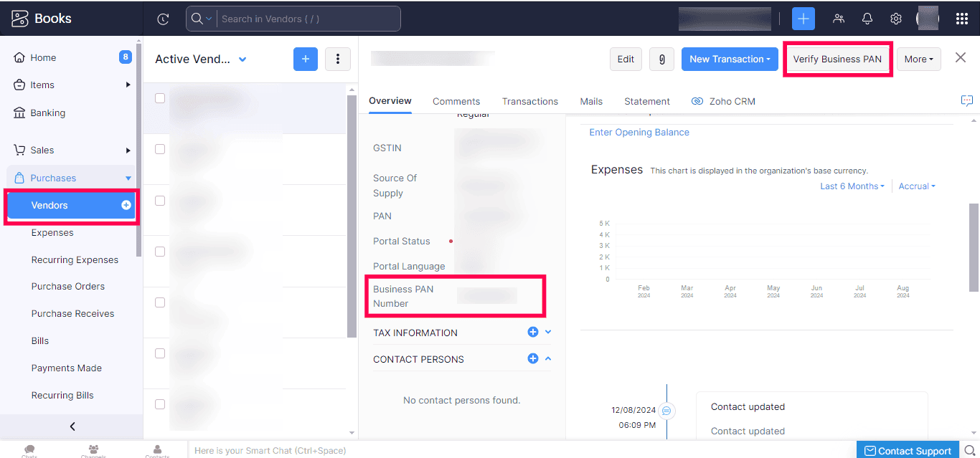Add new vendor with blue plus button
The height and width of the screenshot is (458, 980).
305,59
